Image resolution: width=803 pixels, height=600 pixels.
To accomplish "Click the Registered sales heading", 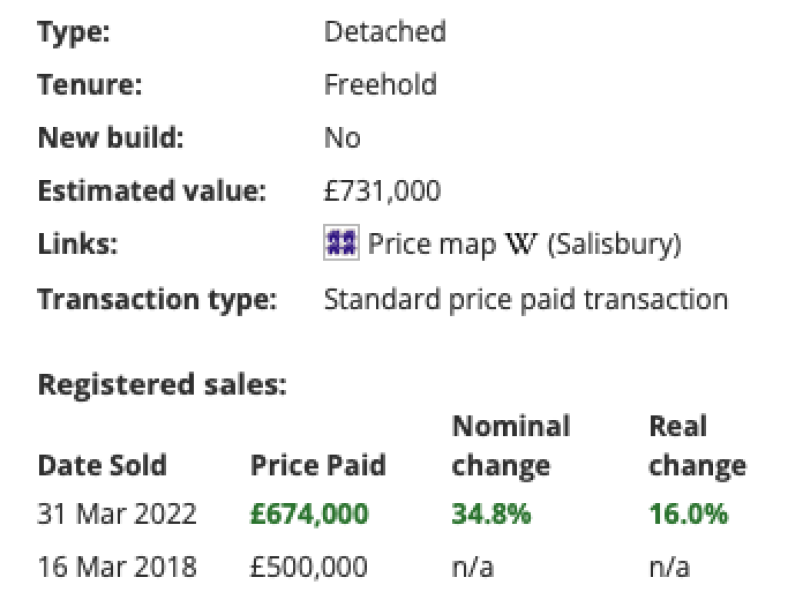I will 162,385.
